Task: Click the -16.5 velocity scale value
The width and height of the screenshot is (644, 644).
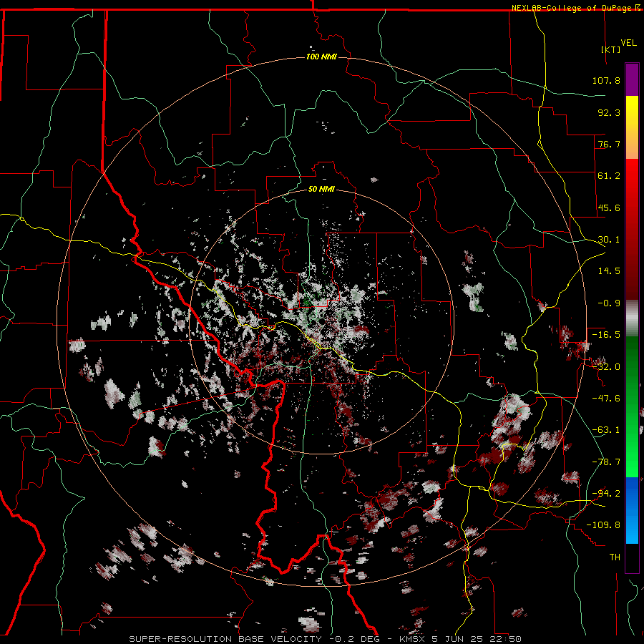Action: click(x=606, y=335)
